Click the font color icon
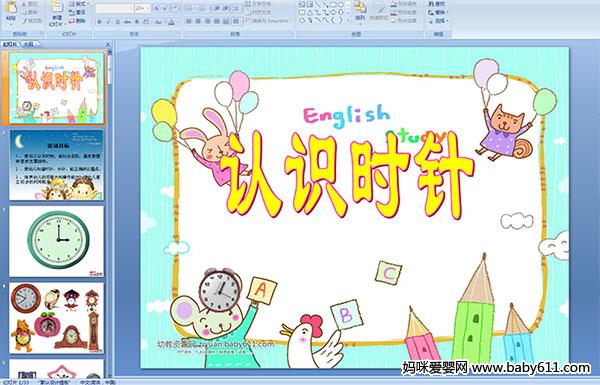This screenshot has height=385, width=600. [172, 22]
